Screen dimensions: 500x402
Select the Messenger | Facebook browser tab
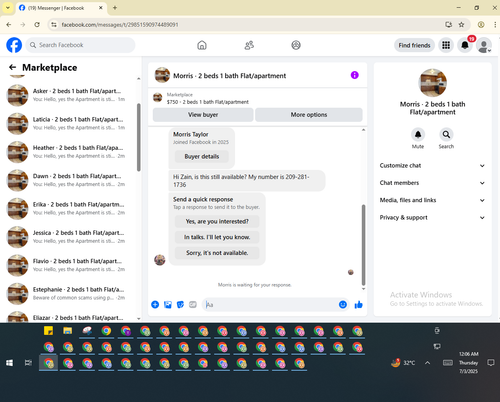(x=61, y=8)
